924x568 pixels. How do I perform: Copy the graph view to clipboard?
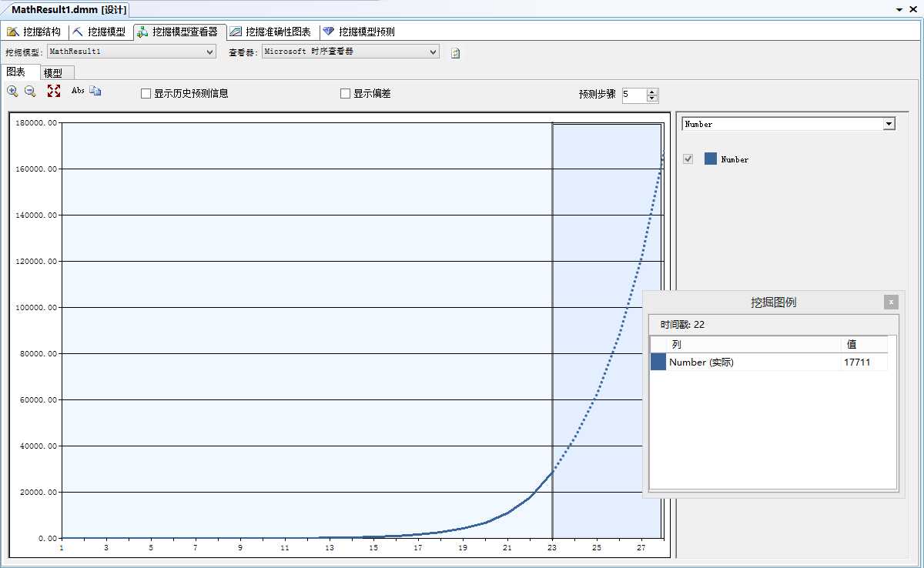click(95, 91)
